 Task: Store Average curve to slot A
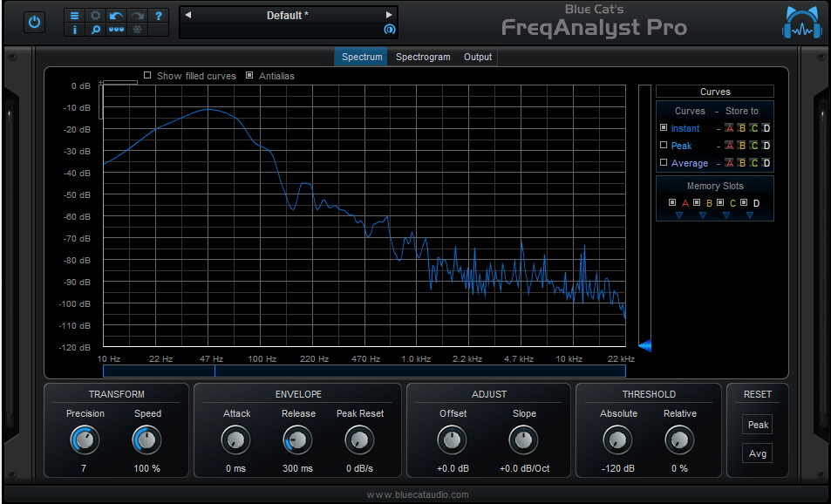(729, 163)
